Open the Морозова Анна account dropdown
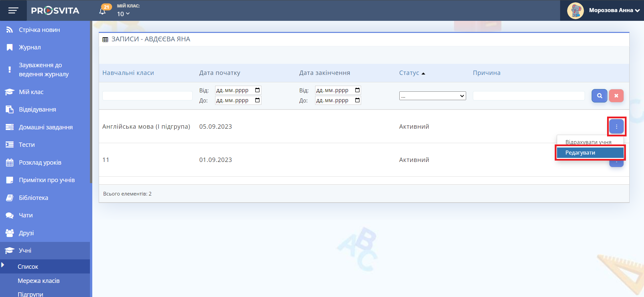Screen dimensions: 644x297 (614, 10)
